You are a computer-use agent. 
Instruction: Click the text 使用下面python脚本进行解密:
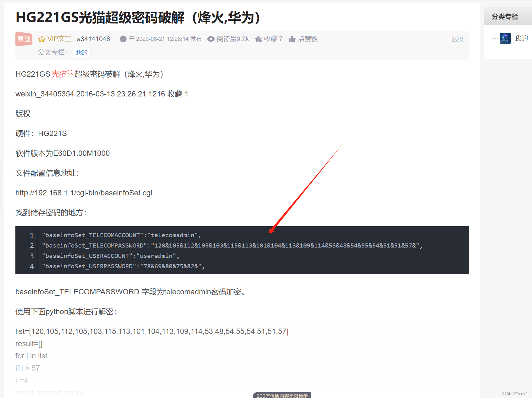(66, 312)
